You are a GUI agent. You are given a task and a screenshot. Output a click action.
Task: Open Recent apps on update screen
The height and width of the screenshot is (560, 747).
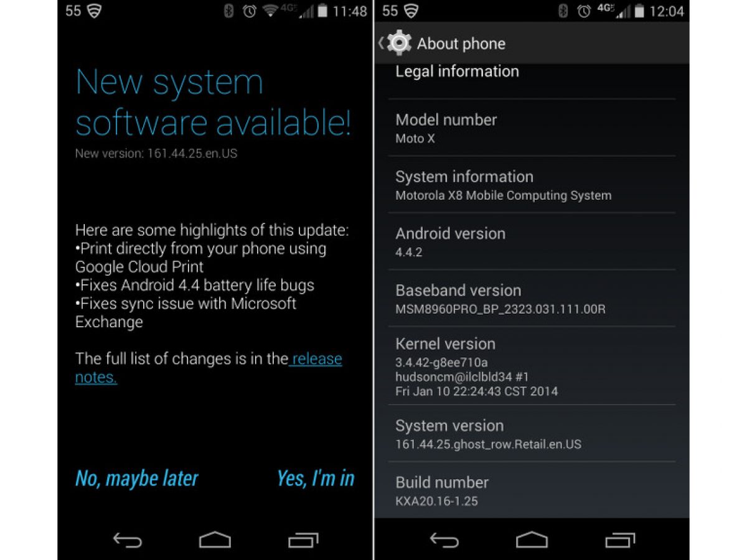(x=303, y=539)
